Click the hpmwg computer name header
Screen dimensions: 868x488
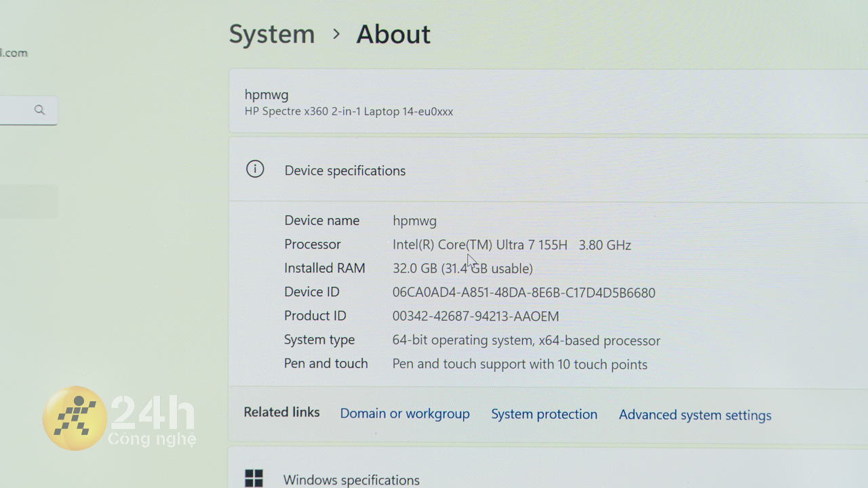click(x=267, y=95)
